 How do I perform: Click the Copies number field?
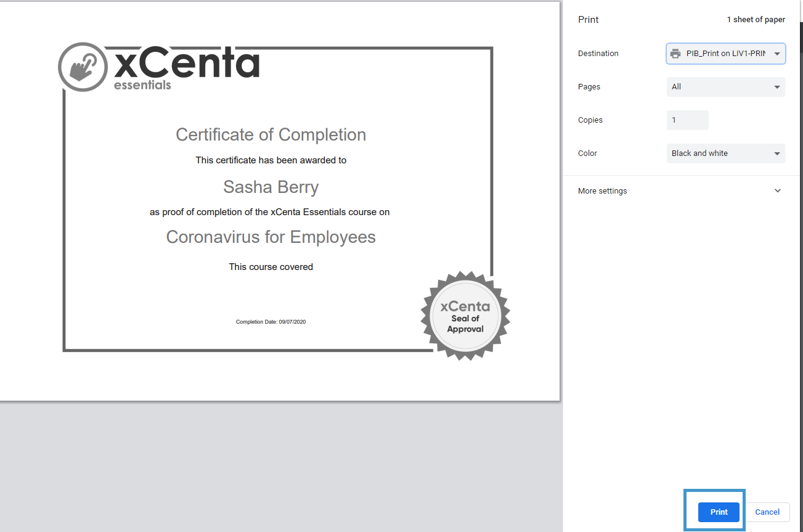pos(688,120)
